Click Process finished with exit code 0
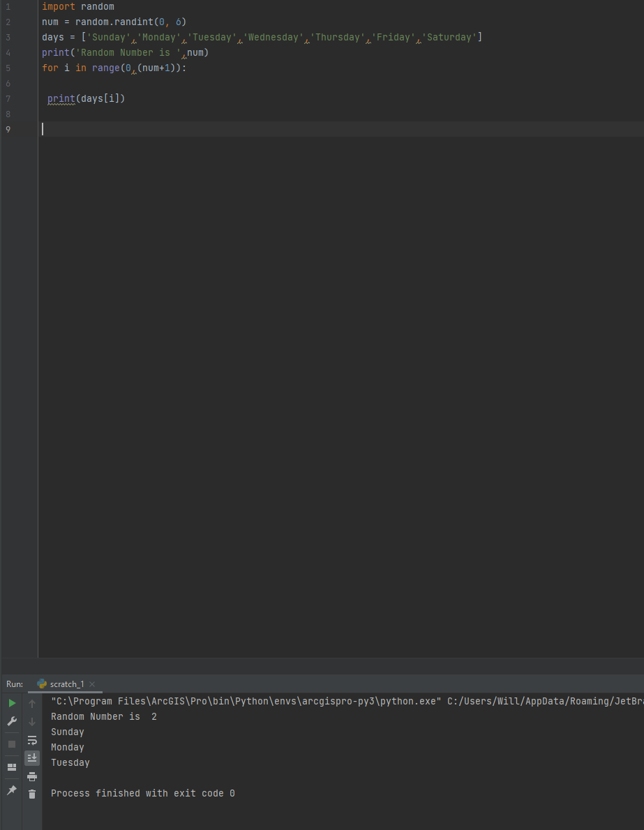644x830 pixels. (142, 793)
